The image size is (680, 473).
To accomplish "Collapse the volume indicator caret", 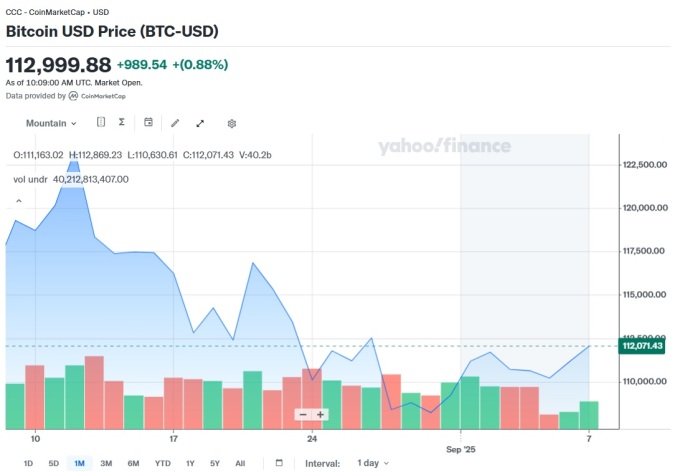I will pyautogui.click(x=19, y=201).
